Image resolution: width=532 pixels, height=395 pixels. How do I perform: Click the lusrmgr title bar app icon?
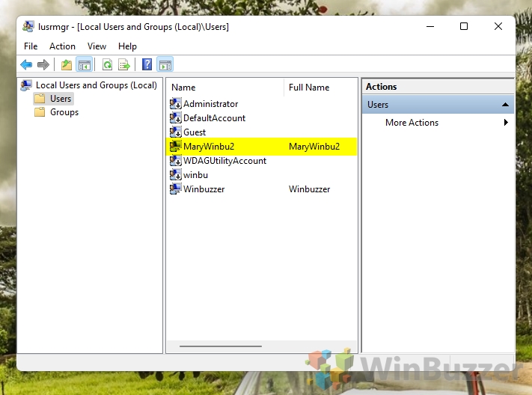(x=28, y=26)
